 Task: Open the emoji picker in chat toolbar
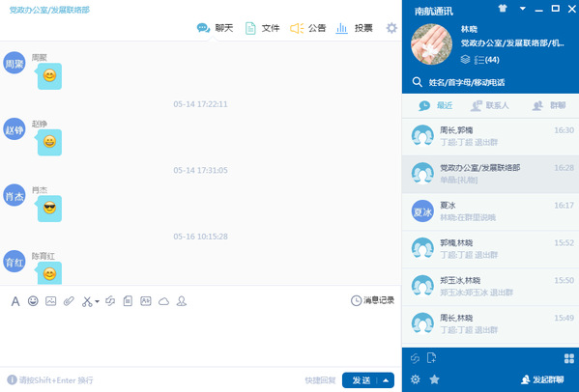[33, 301]
